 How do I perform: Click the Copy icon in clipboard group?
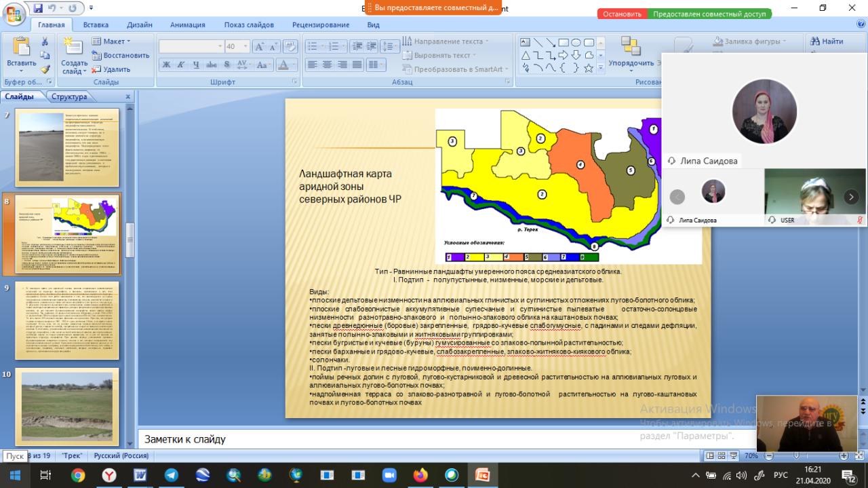[45, 55]
